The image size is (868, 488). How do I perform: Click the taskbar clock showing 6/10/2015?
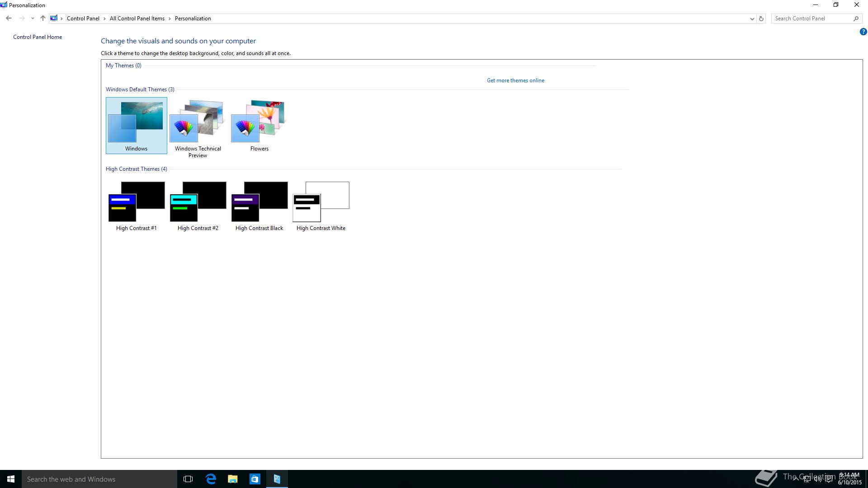pos(850,479)
